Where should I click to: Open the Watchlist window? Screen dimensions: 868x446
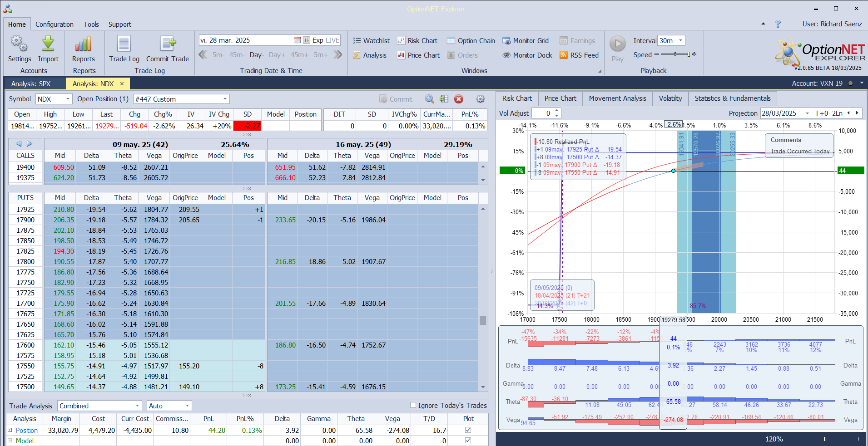coord(371,40)
